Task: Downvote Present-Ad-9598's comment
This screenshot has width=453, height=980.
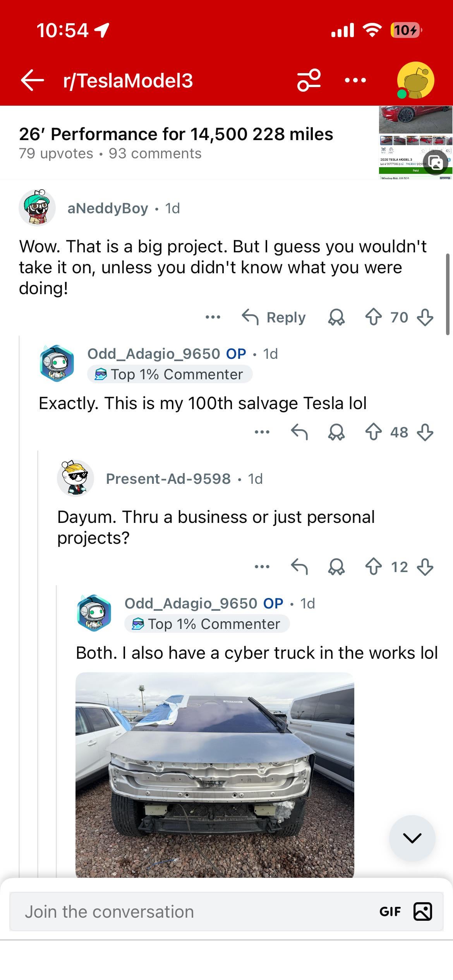Action: (425, 567)
